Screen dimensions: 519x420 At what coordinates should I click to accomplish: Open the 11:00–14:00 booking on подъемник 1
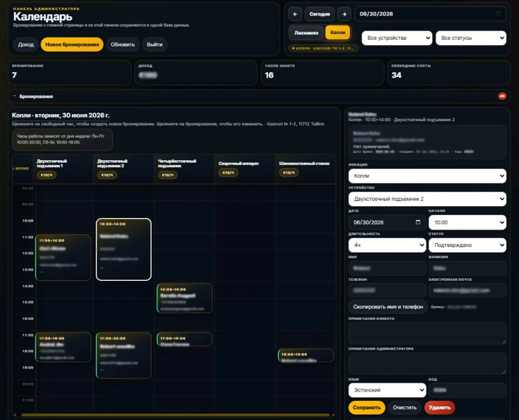click(x=63, y=257)
